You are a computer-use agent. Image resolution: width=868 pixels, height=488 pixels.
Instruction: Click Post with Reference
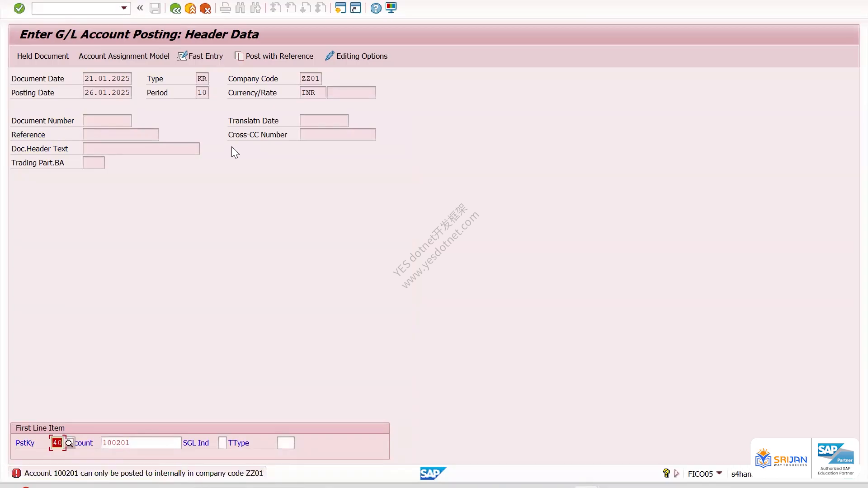coord(274,56)
